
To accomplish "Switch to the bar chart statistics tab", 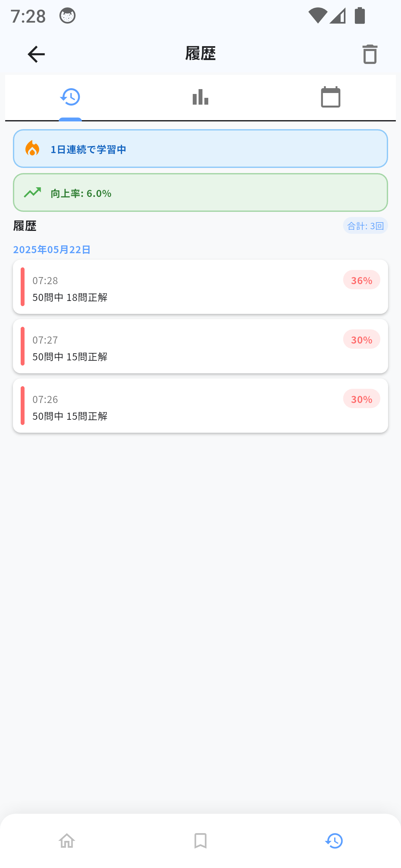I will 200,97.
